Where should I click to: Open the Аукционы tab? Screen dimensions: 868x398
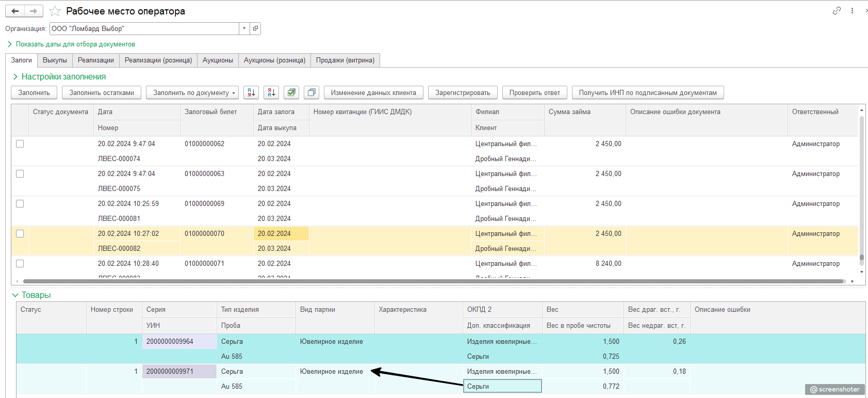(218, 60)
